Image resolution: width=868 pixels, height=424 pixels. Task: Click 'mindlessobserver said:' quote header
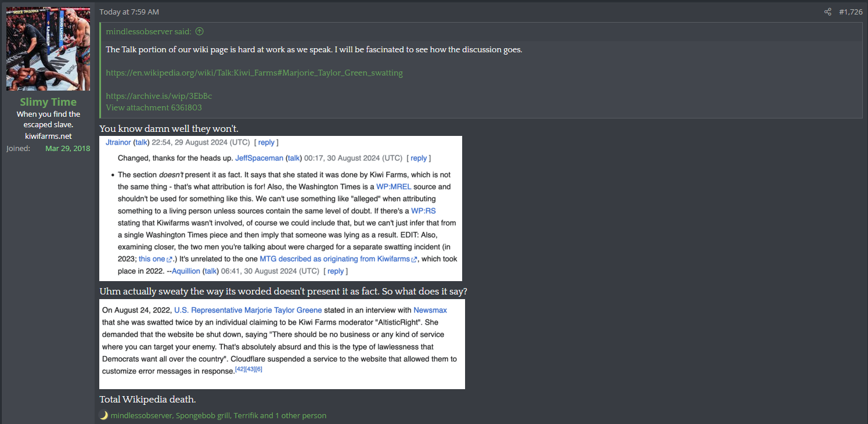[x=150, y=31]
